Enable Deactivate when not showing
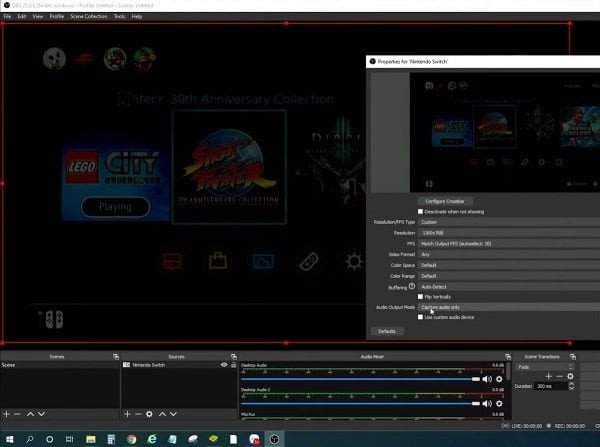The width and height of the screenshot is (600, 447). [421, 212]
